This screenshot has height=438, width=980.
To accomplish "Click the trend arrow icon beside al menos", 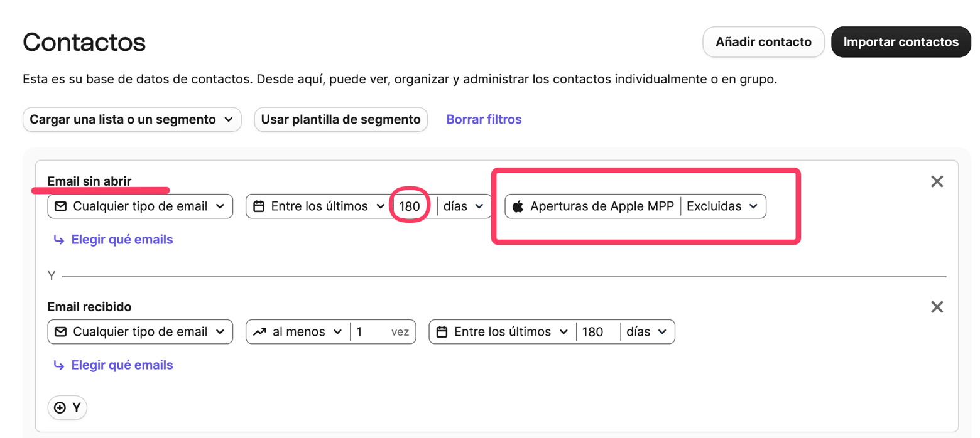I will point(259,332).
